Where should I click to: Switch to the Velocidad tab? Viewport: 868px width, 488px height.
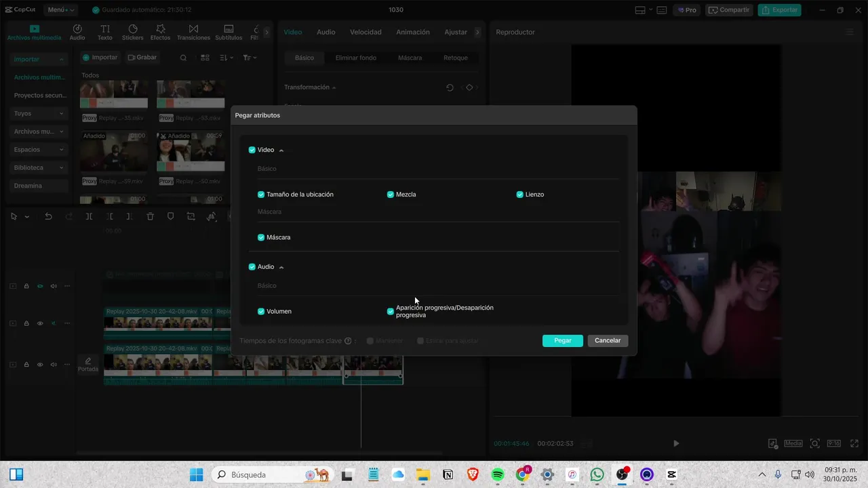[366, 32]
